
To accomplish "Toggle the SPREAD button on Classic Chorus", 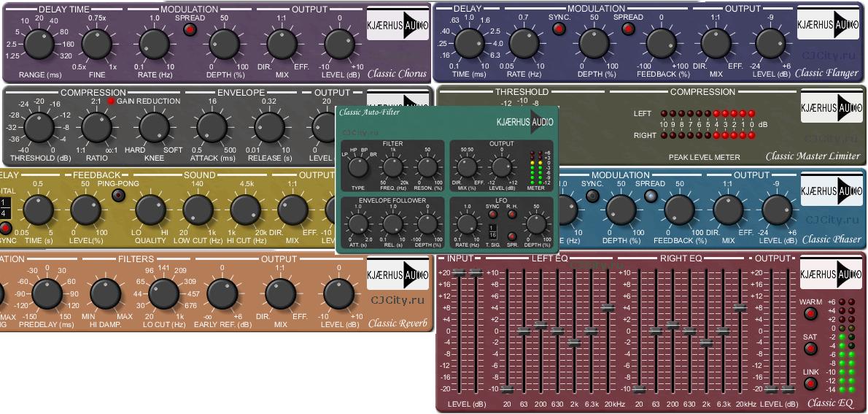I will 190,29.
